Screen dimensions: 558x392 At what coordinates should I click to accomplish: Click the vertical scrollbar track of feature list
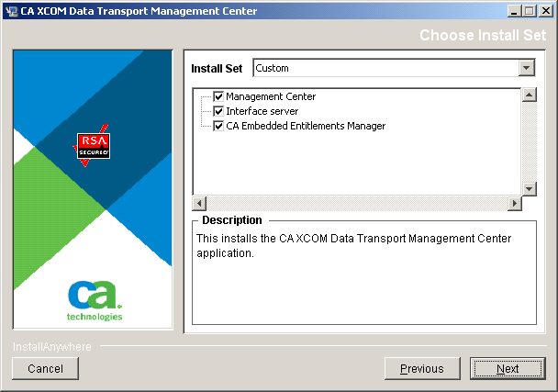pyautogui.click(x=530, y=141)
